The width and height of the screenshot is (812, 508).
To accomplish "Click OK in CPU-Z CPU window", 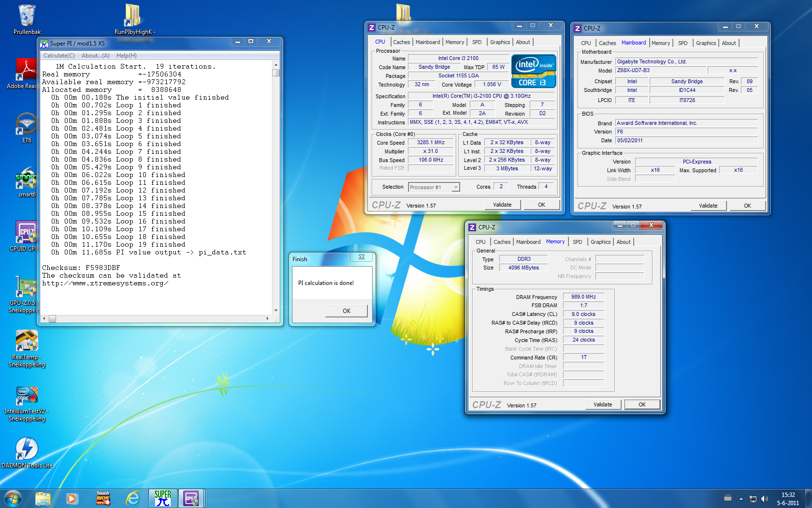I will coord(542,205).
